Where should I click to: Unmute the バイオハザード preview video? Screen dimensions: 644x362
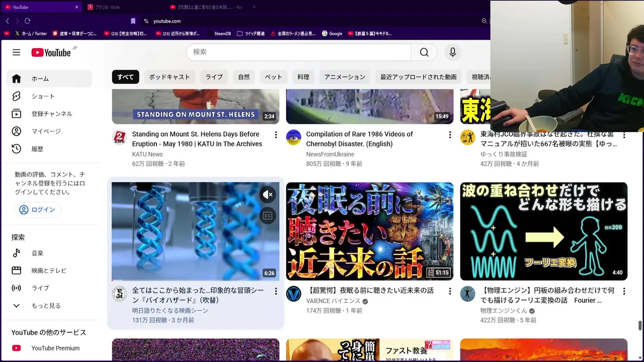268,195
